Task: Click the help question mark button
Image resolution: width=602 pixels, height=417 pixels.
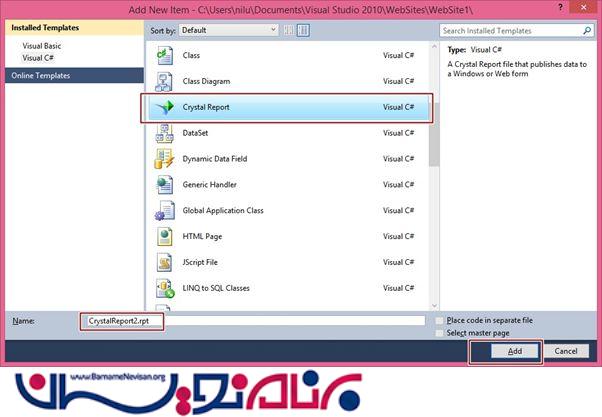Action: point(561,8)
